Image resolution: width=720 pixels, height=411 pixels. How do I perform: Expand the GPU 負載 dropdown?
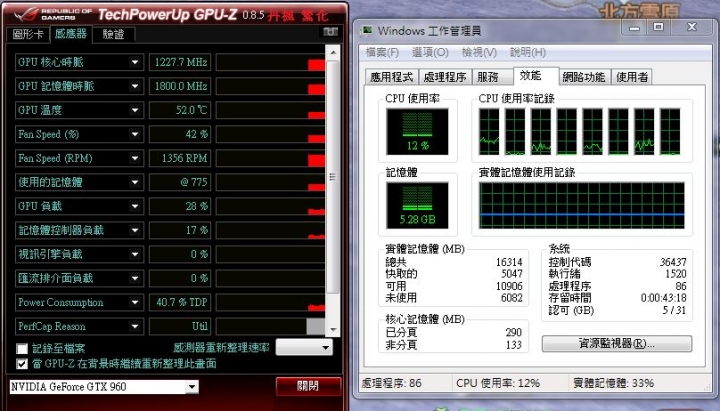(135, 206)
